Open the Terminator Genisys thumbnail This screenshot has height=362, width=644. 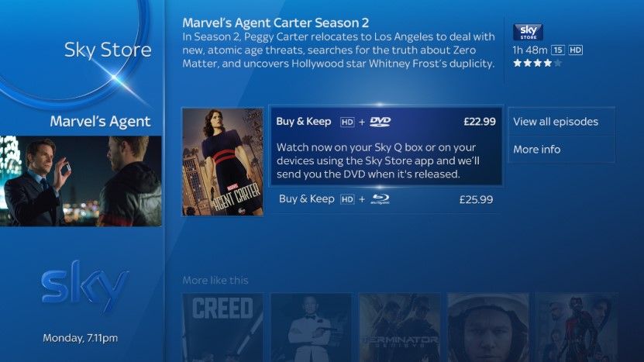400,327
